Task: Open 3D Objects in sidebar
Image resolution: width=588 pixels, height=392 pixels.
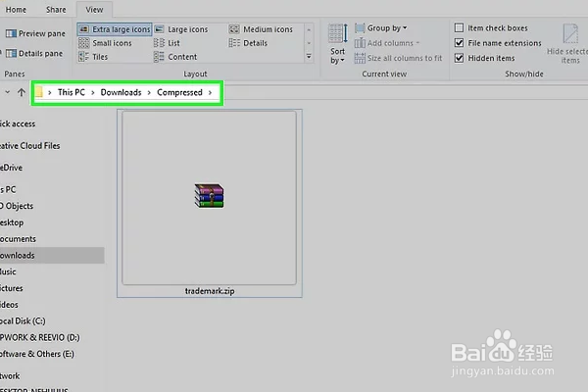Action: (x=17, y=206)
